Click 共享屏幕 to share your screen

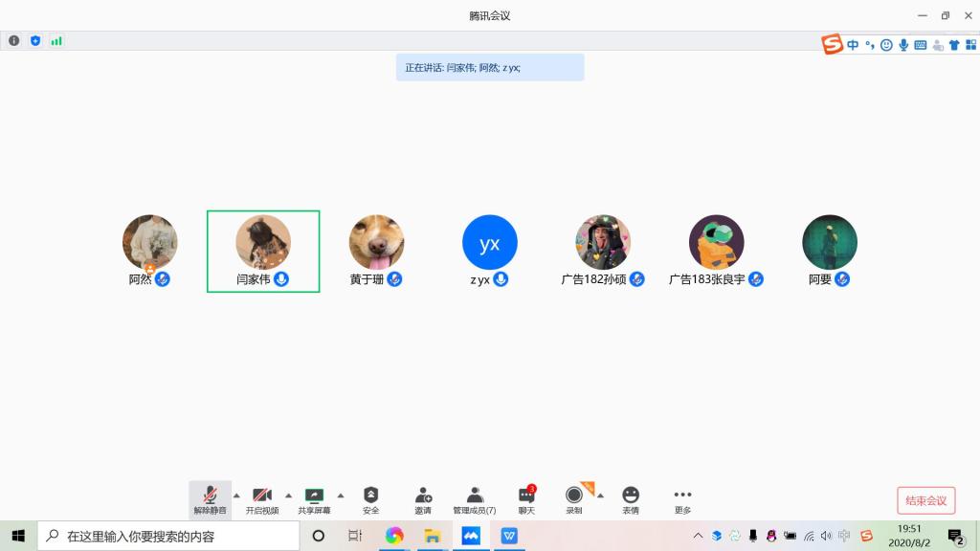pyautogui.click(x=314, y=499)
